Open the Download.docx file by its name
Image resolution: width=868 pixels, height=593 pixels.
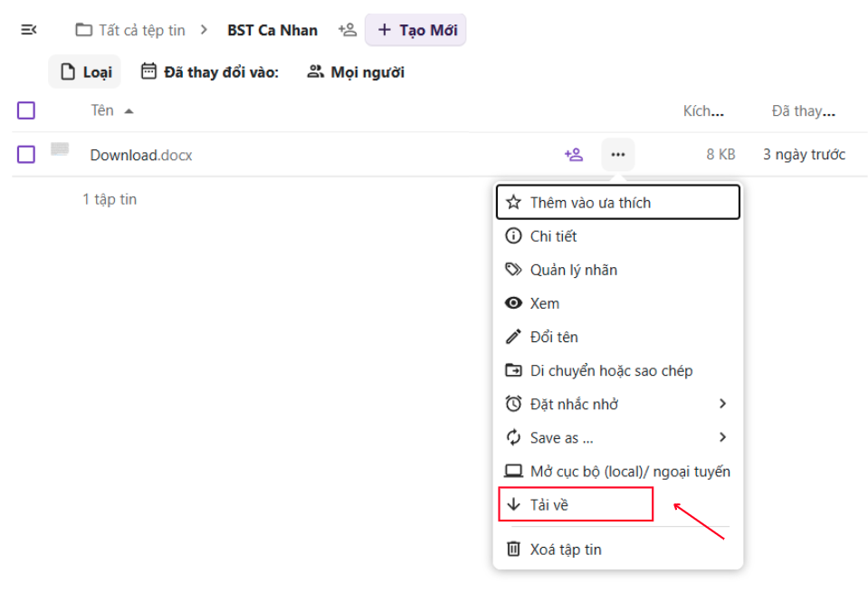pyautogui.click(x=141, y=154)
